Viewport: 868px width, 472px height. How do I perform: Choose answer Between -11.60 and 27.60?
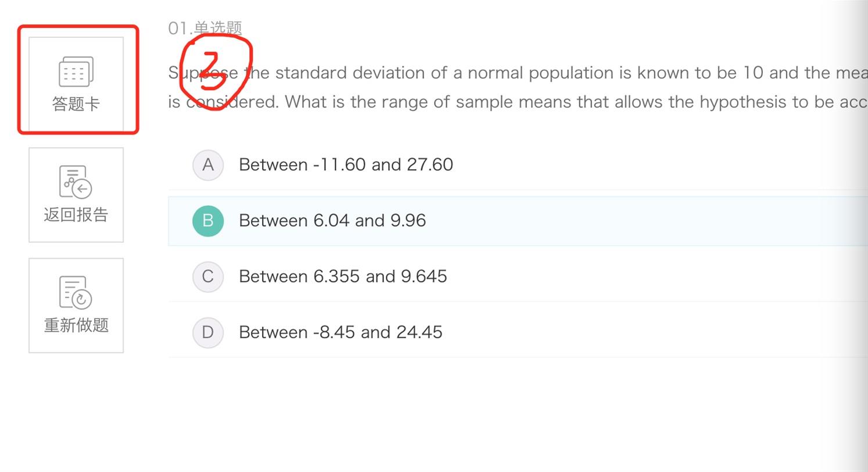click(x=346, y=165)
